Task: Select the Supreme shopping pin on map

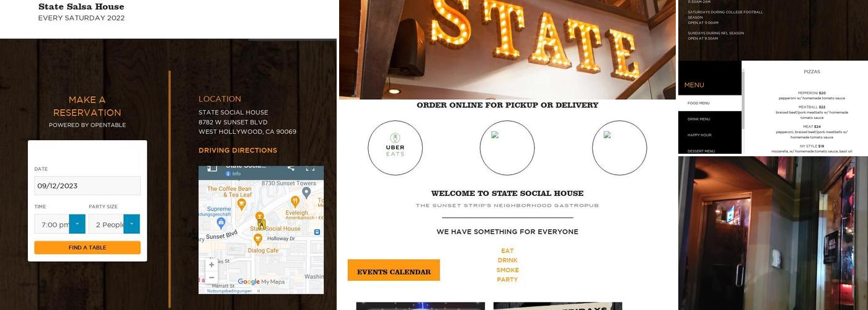Action: pos(221,222)
